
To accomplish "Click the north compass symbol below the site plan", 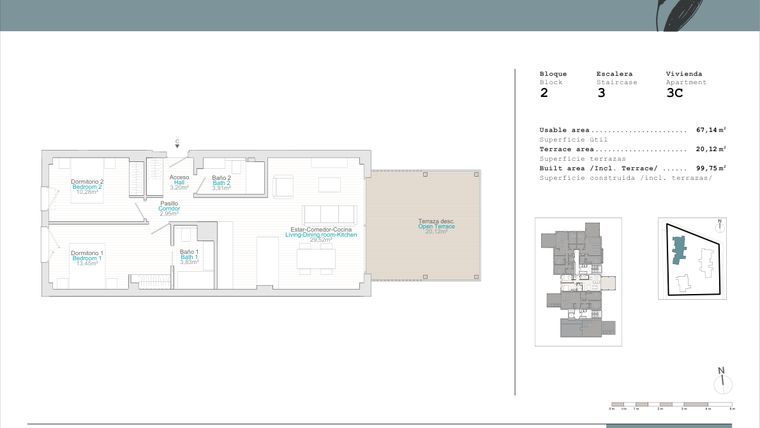I will coord(723,380).
